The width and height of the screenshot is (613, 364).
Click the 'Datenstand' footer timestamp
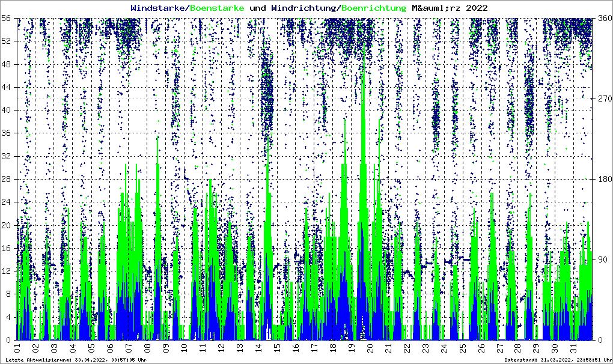(x=558, y=359)
